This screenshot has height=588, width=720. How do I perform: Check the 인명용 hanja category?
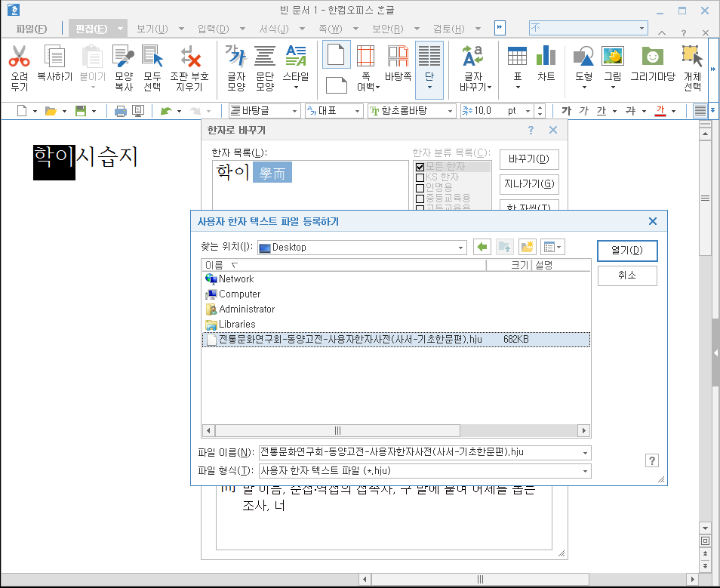click(418, 188)
